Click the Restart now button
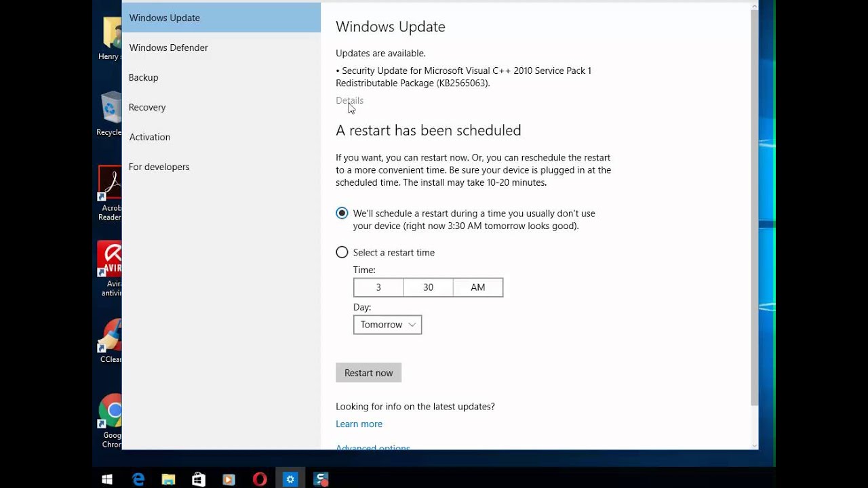The width and height of the screenshot is (868, 488). [x=368, y=373]
